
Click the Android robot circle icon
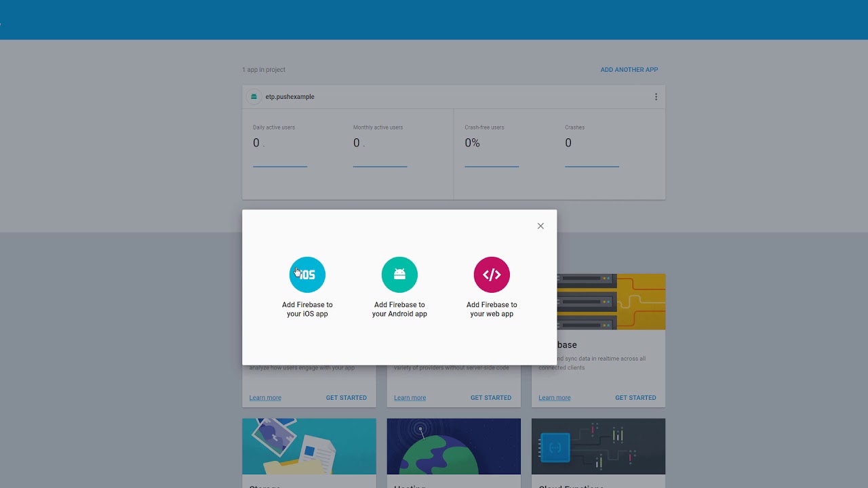(399, 274)
